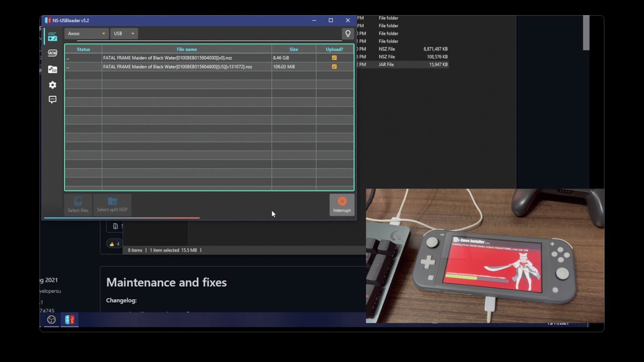Click the 8 items status text in Explorer
Viewport: 644px width, 362px height.
coord(135,250)
